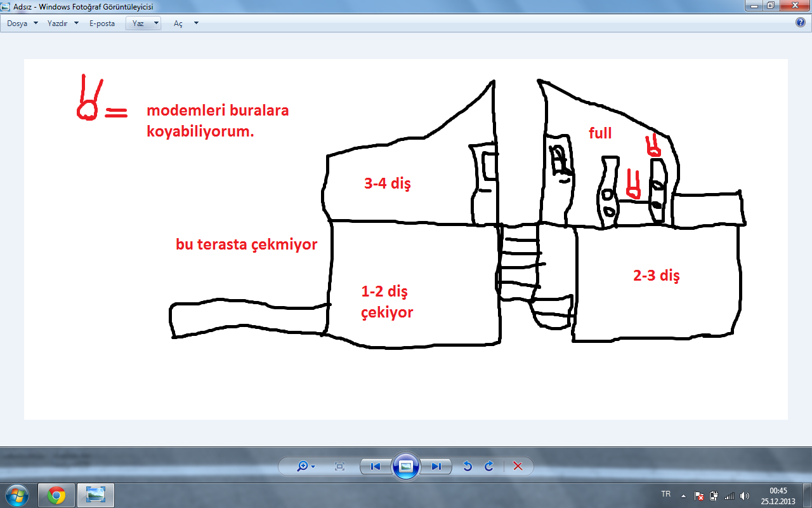Open the power battery tray icon
Viewport: 812px width, 508px height.
(714, 495)
